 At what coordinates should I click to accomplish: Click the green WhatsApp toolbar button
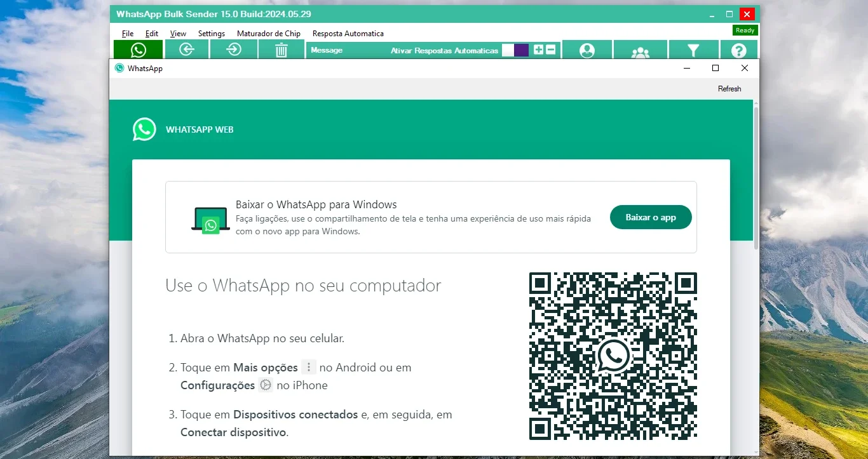139,50
